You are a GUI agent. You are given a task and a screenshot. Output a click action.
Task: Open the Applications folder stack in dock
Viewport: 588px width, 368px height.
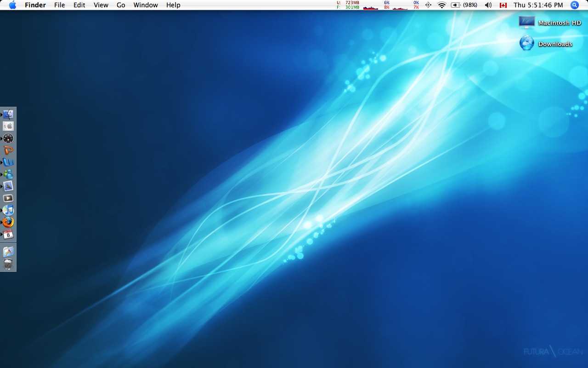[x=8, y=252]
